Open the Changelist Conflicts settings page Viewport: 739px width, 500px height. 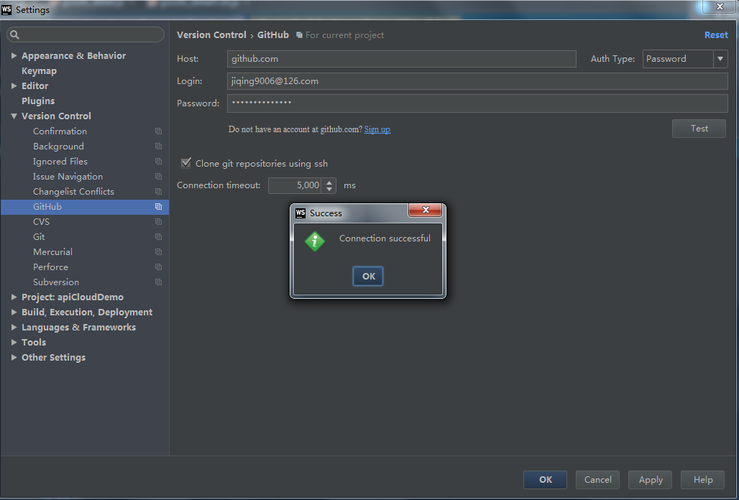click(x=74, y=192)
